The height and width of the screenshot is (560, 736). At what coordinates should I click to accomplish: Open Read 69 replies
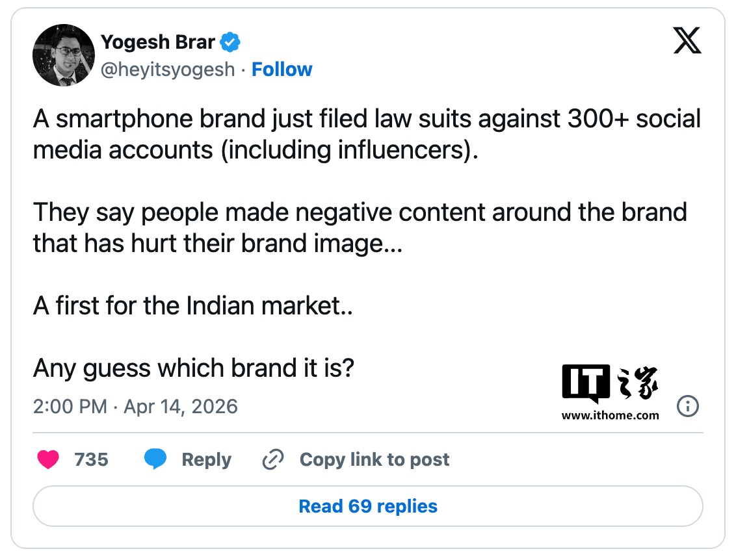[368, 507]
